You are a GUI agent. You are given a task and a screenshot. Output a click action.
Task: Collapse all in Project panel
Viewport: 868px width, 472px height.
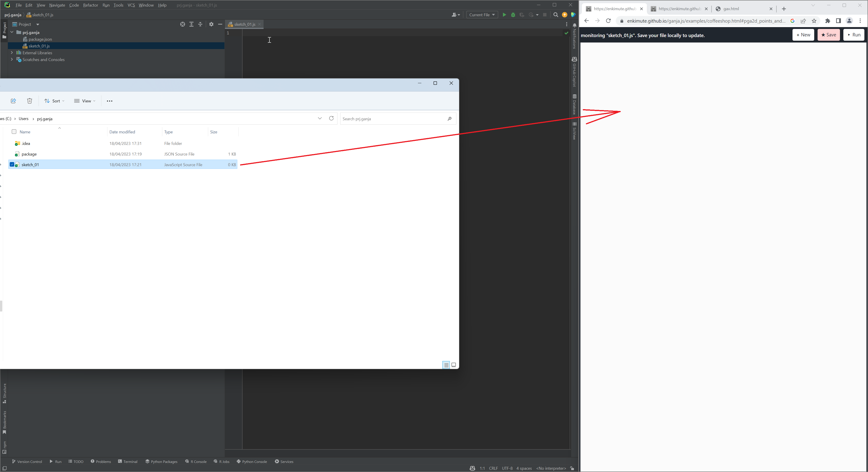tap(200, 24)
